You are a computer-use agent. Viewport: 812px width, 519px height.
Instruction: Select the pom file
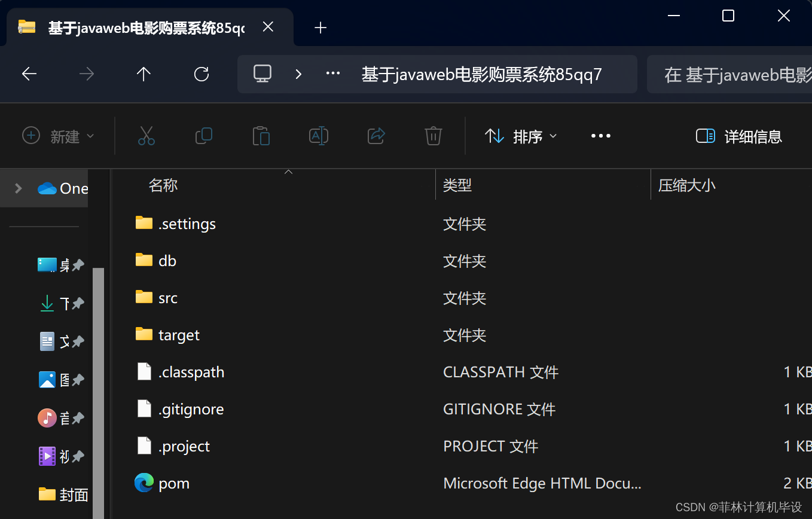[x=174, y=484]
